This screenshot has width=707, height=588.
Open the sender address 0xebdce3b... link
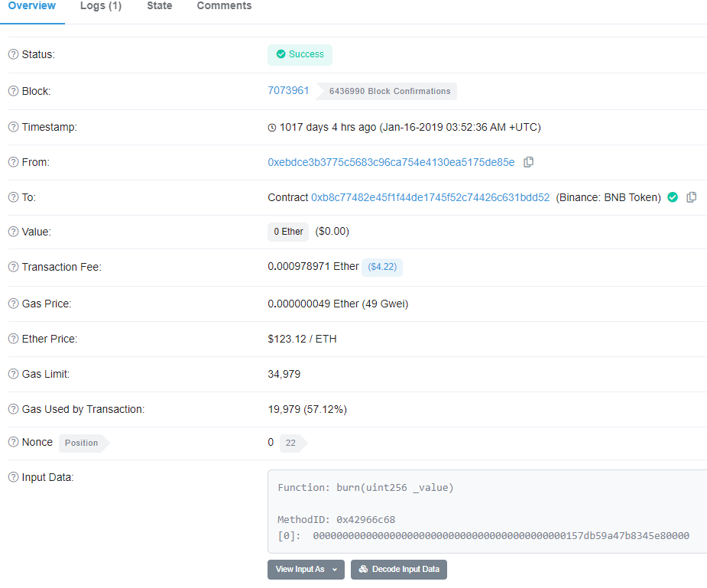point(391,162)
